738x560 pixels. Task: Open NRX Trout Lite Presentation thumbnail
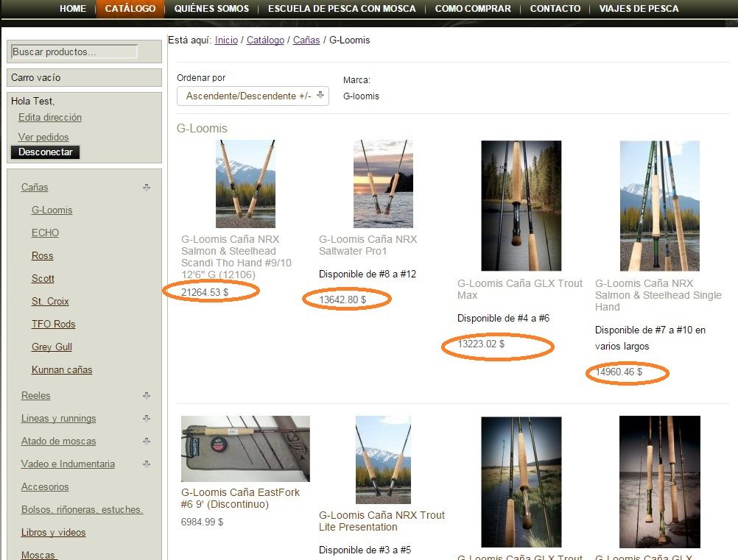click(x=383, y=460)
